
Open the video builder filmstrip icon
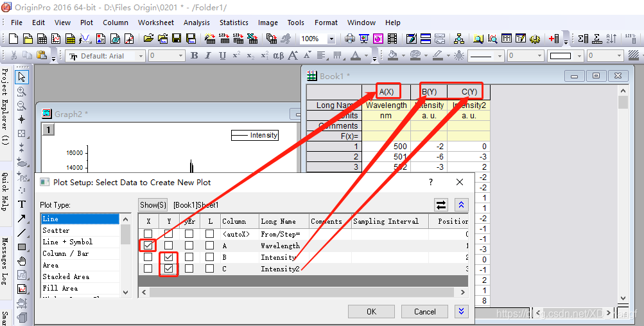pos(392,39)
